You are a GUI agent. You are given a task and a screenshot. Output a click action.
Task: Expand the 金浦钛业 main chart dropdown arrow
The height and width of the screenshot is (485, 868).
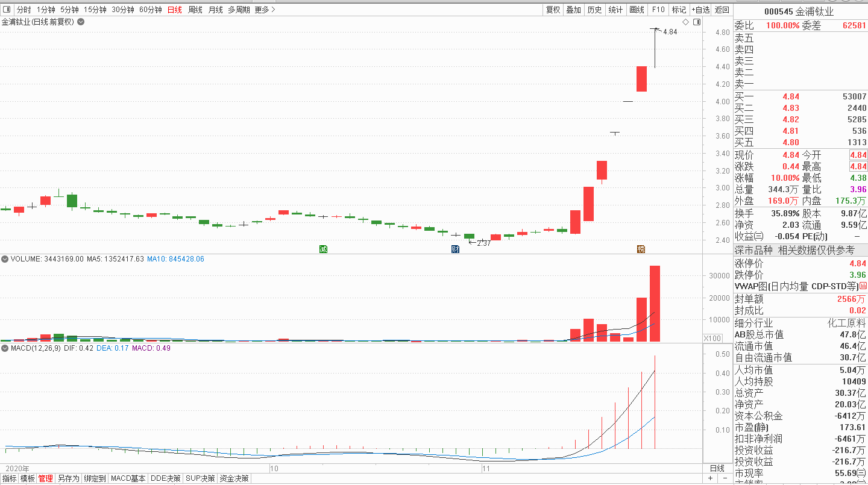click(81, 22)
